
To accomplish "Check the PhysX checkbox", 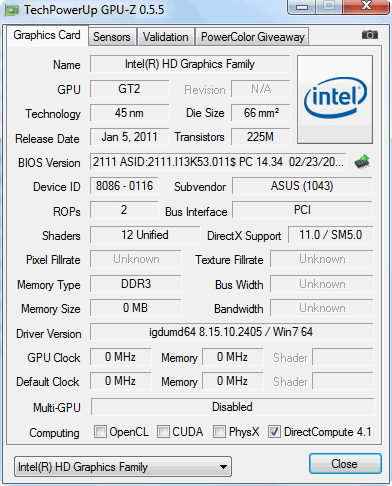I will pyautogui.click(x=219, y=431).
